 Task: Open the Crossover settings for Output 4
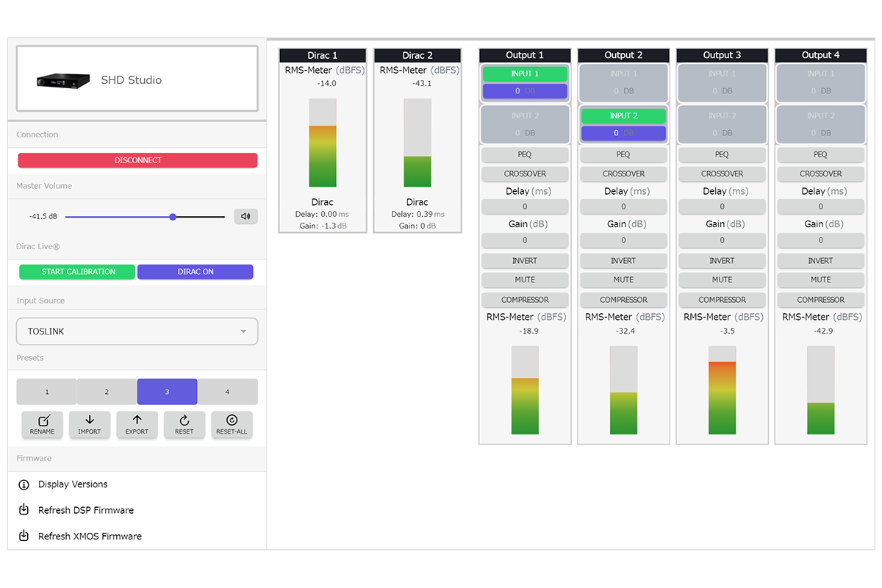820,174
